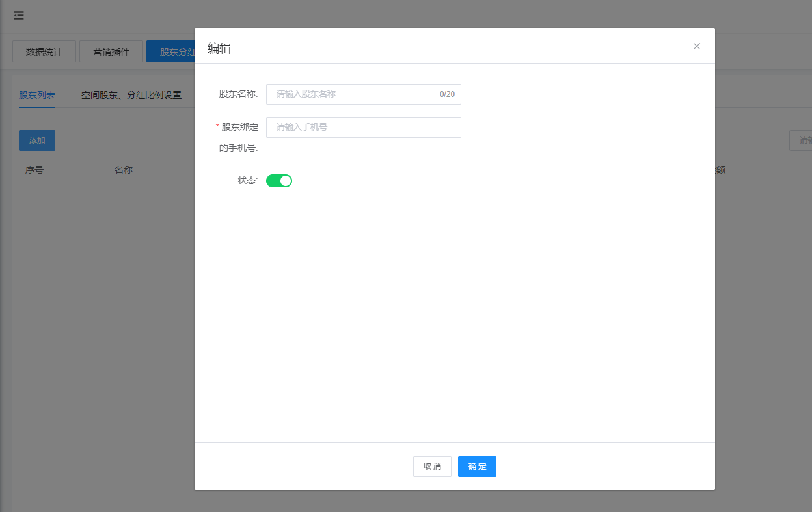
Task: Confirm the form with the 确定 button
Action: [477, 466]
